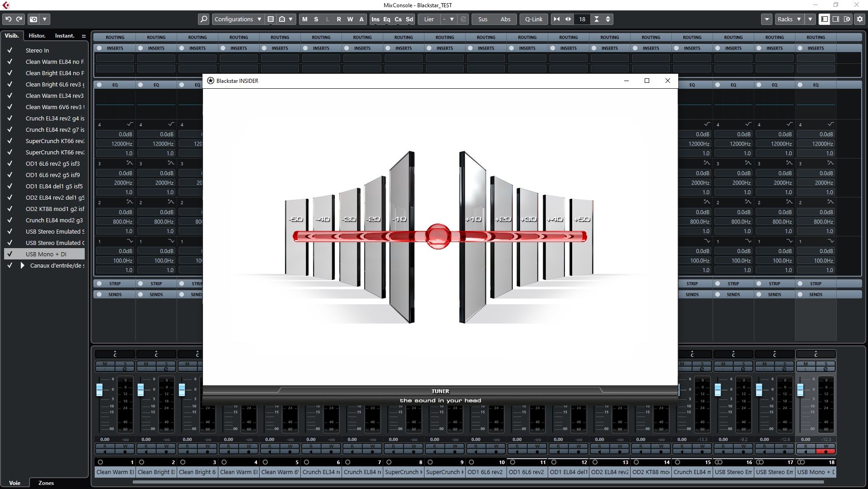Click channel 18 volume fader handle
The image size is (868, 489).
(x=800, y=389)
